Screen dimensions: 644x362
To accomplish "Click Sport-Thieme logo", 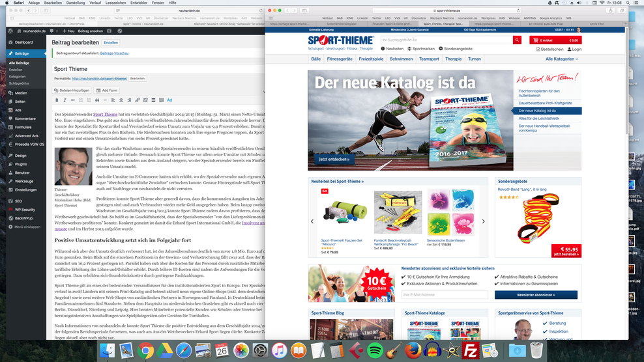I will pos(341,43).
